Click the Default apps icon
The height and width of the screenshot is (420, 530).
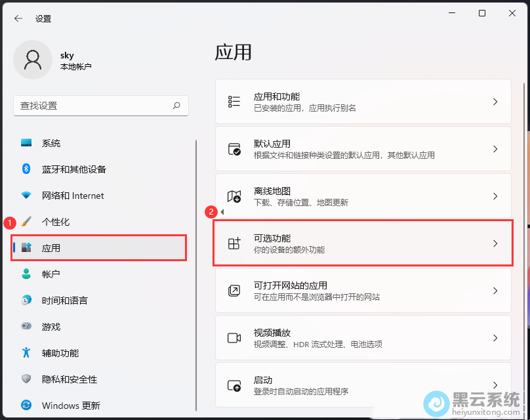tap(234, 149)
